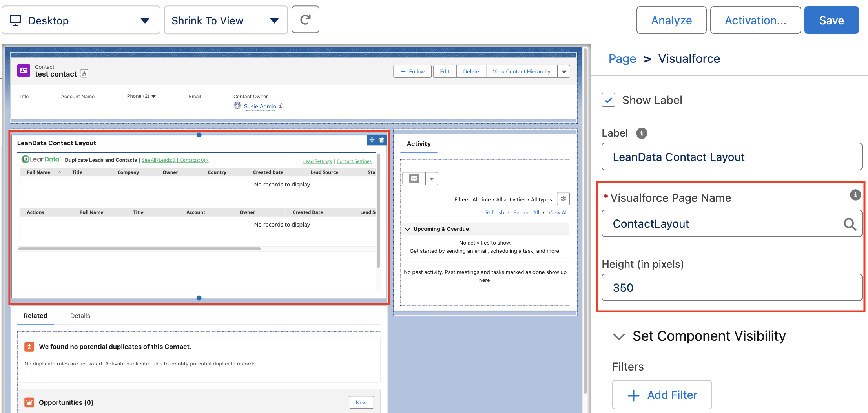This screenshot has width=868, height=413.
Task: Click the LeanData logo
Action: pyautogui.click(x=41, y=159)
